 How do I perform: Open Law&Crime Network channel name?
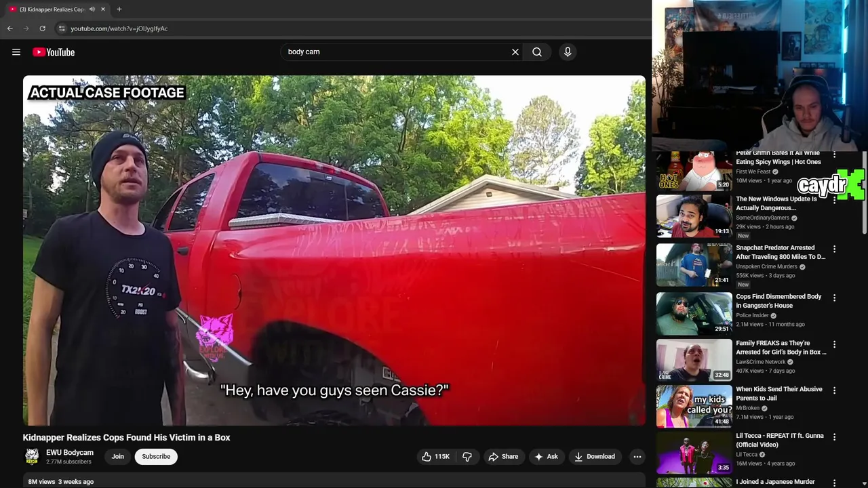[x=761, y=362]
